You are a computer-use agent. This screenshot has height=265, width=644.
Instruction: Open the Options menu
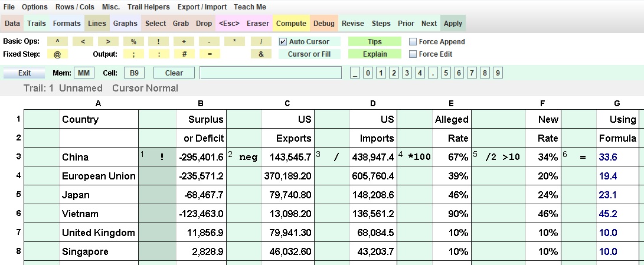coord(34,7)
